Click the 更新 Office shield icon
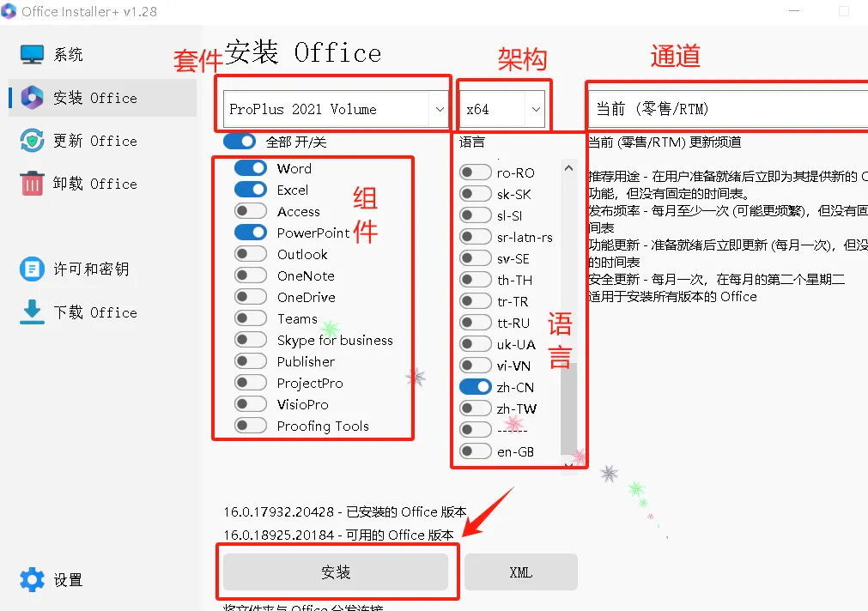Screen dimensions: 868x611 click(x=32, y=141)
